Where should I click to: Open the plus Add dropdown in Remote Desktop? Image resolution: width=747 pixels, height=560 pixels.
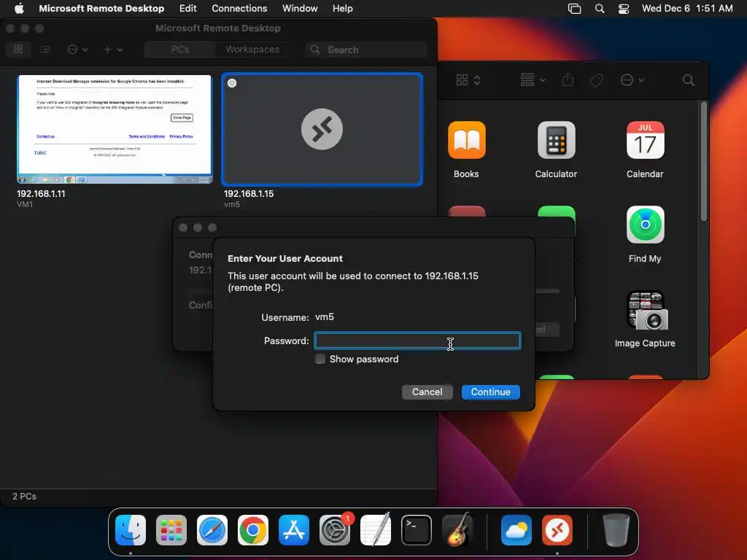[113, 49]
